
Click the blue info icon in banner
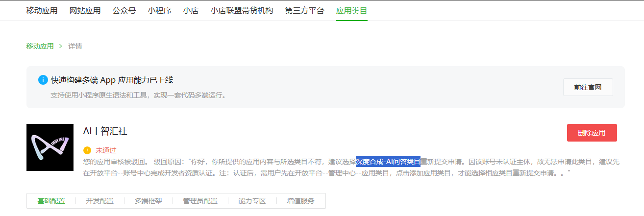point(43,80)
